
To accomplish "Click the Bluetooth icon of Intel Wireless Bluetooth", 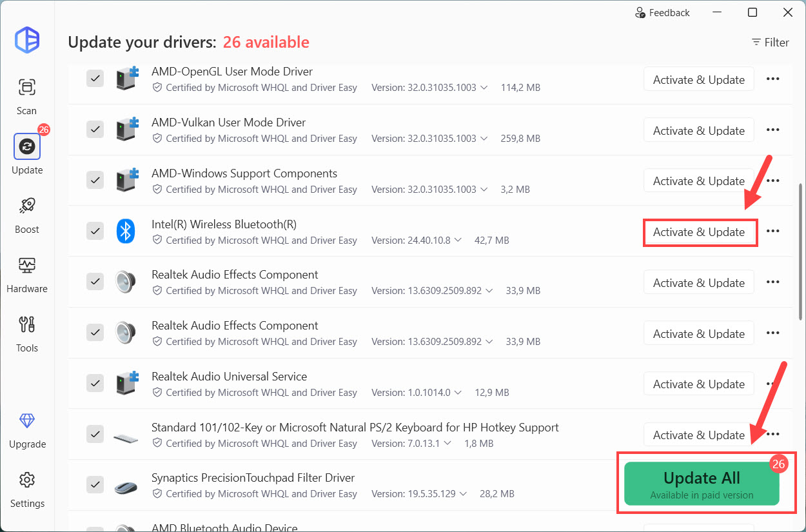I will point(125,231).
